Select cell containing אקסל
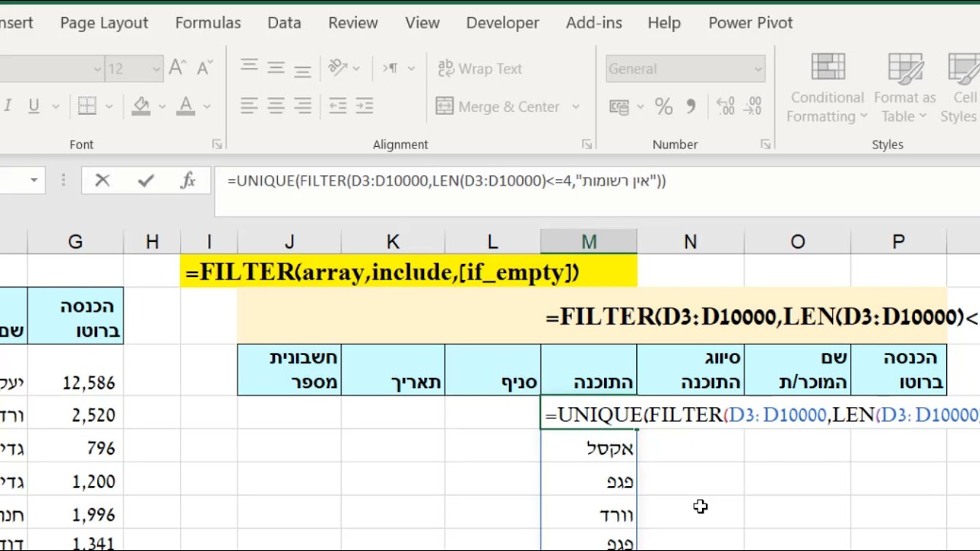The image size is (980, 551). (x=588, y=448)
